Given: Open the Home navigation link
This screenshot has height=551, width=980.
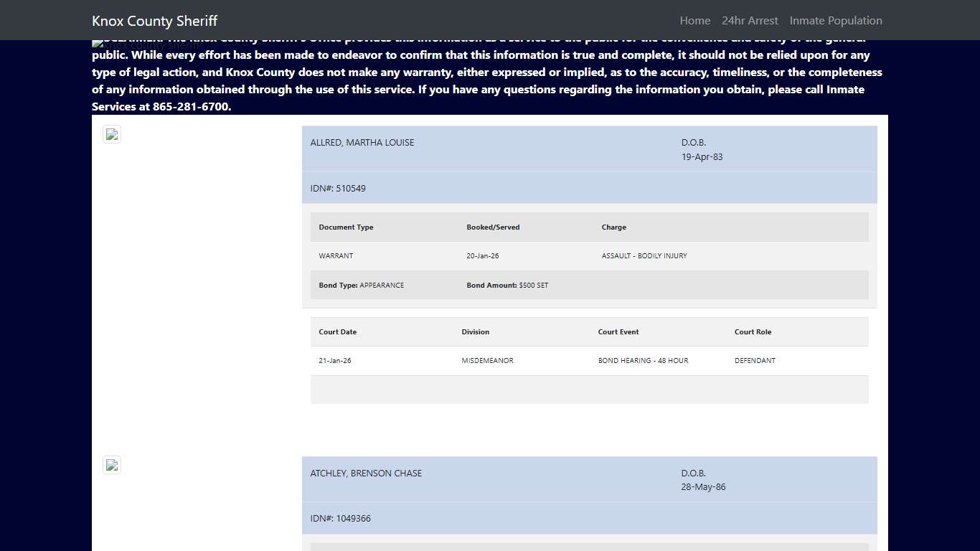Looking at the screenshot, I should (694, 20).
